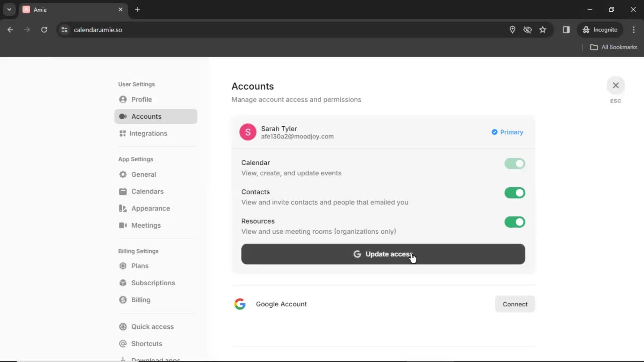
Task: Navigate to Appearance settings icon
Action: 122,208
